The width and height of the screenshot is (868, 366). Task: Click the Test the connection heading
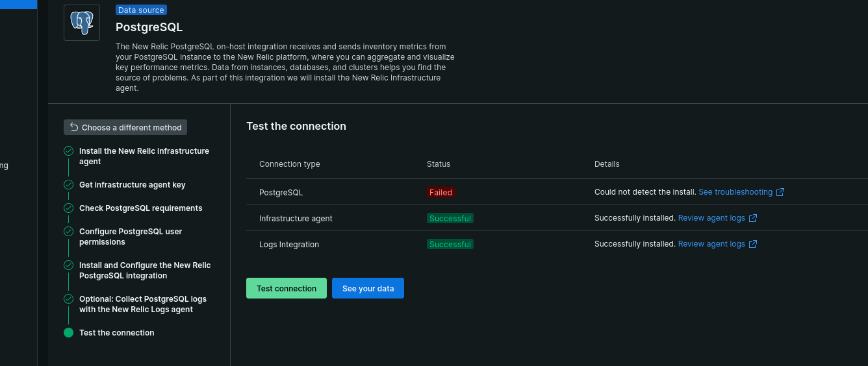(296, 126)
